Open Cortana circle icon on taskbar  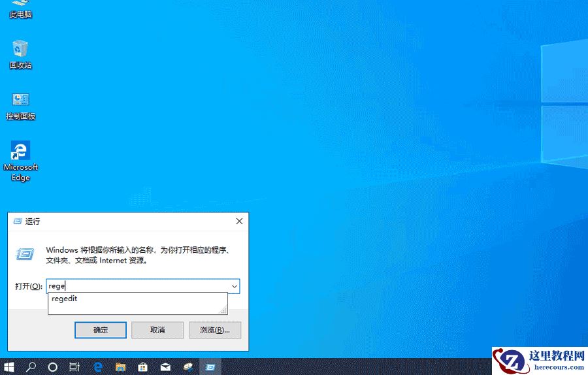(x=53, y=367)
